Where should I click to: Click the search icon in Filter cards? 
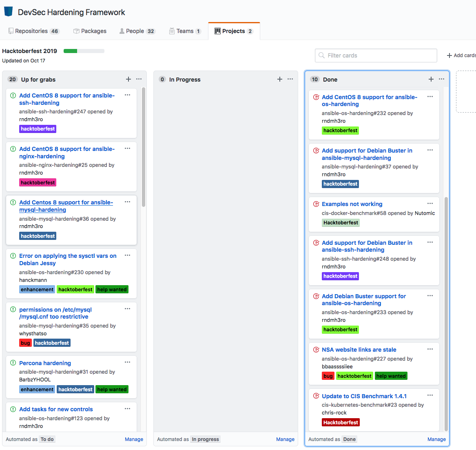321,55
